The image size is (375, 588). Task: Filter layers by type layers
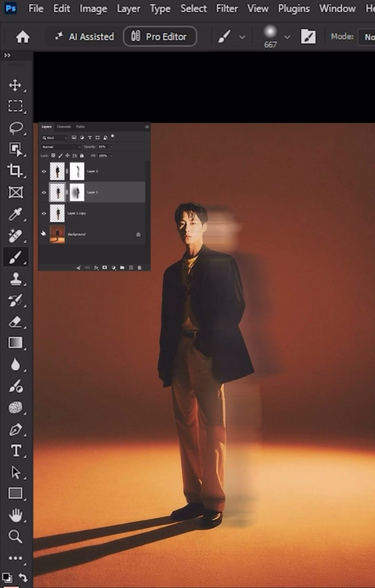[90, 138]
